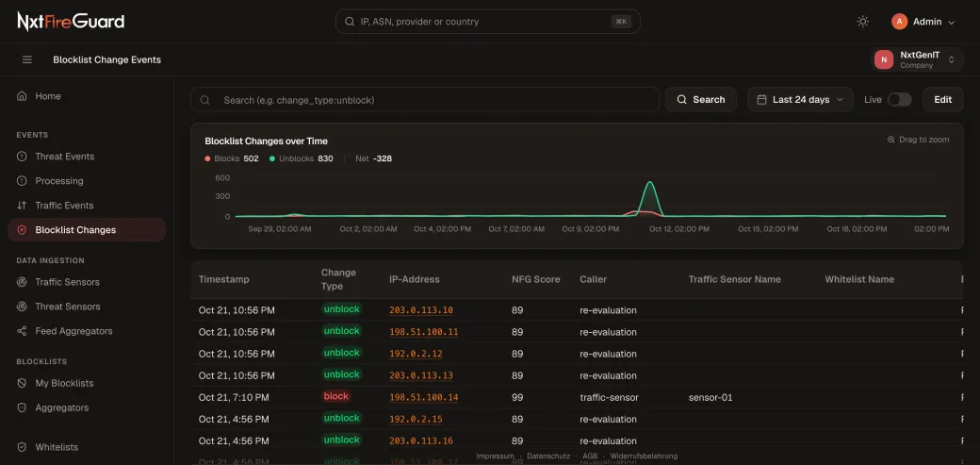Toggle the Blocks legend series

(x=232, y=158)
